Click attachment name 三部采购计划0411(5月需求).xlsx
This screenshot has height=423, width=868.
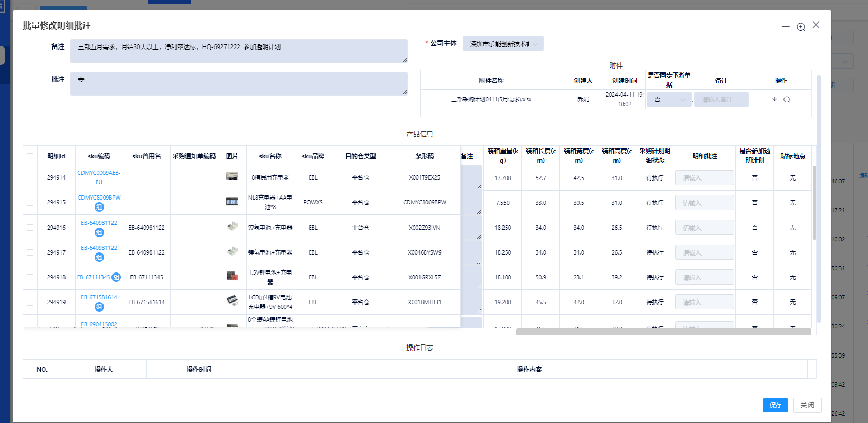pos(491,99)
